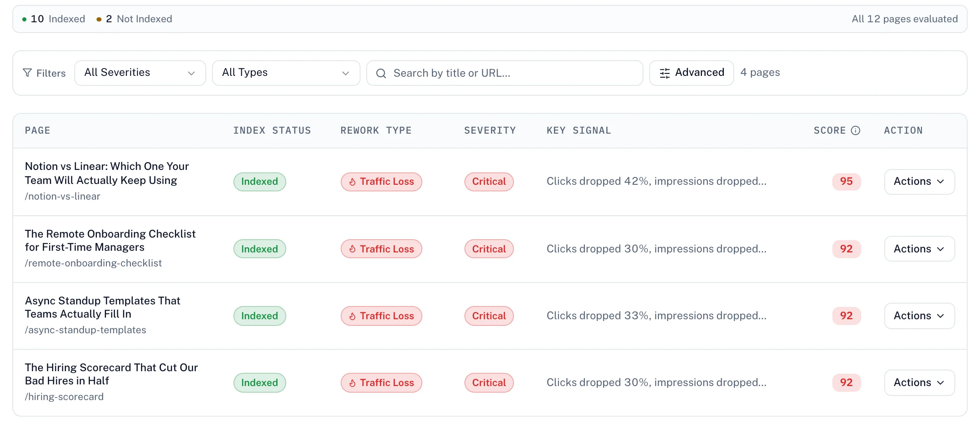The height and width of the screenshot is (424, 980).
Task: Click the Filters funnel icon
Action: 27,73
